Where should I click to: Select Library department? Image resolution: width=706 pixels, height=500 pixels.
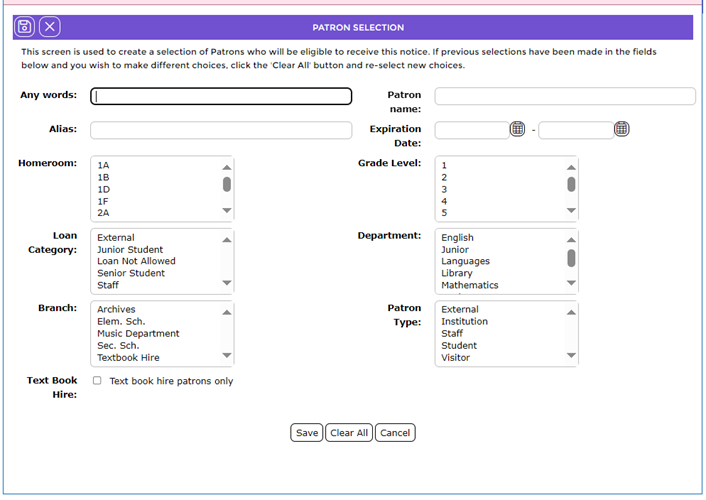point(457,273)
